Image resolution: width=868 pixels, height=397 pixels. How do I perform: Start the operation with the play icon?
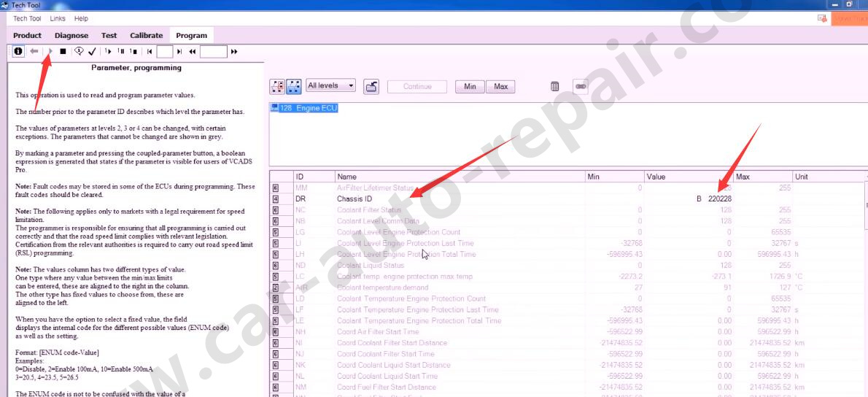[x=50, y=52]
